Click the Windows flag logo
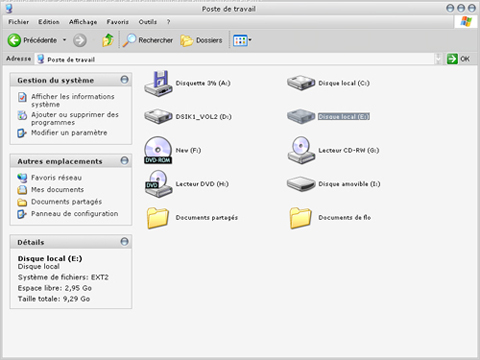This screenshot has width=480, height=360. 466,22
